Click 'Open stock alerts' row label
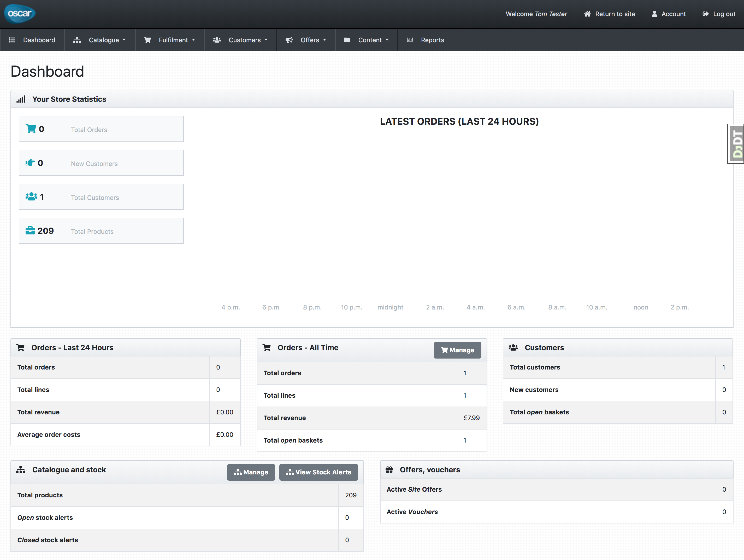 pyautogui.click(x=45, y=518)
